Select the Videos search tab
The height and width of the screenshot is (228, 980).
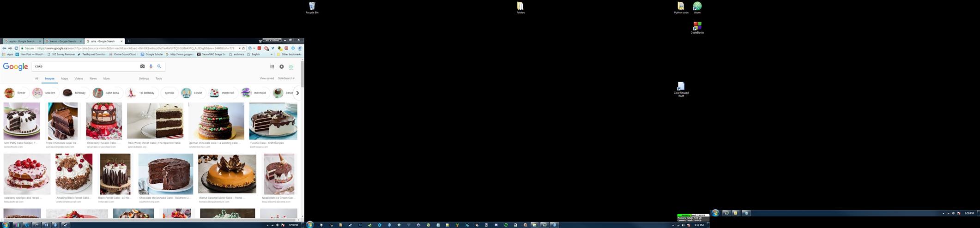(79, 78)
